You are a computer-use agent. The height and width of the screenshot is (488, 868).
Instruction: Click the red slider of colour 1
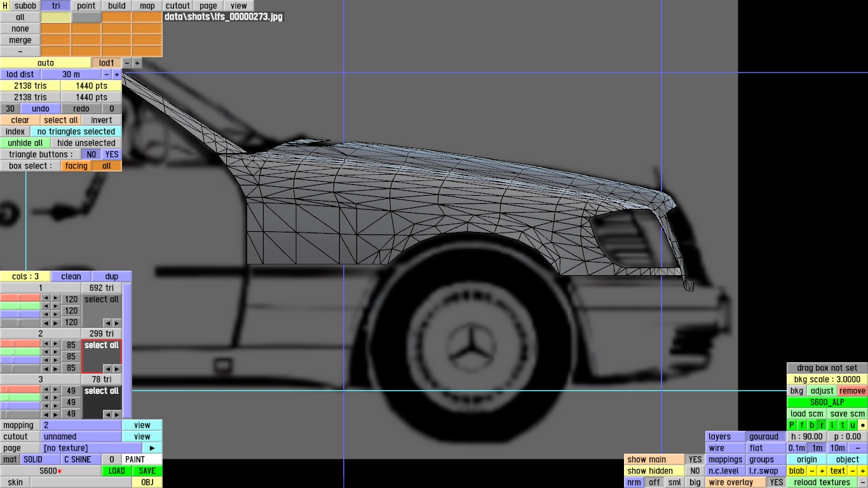[20, 298]
